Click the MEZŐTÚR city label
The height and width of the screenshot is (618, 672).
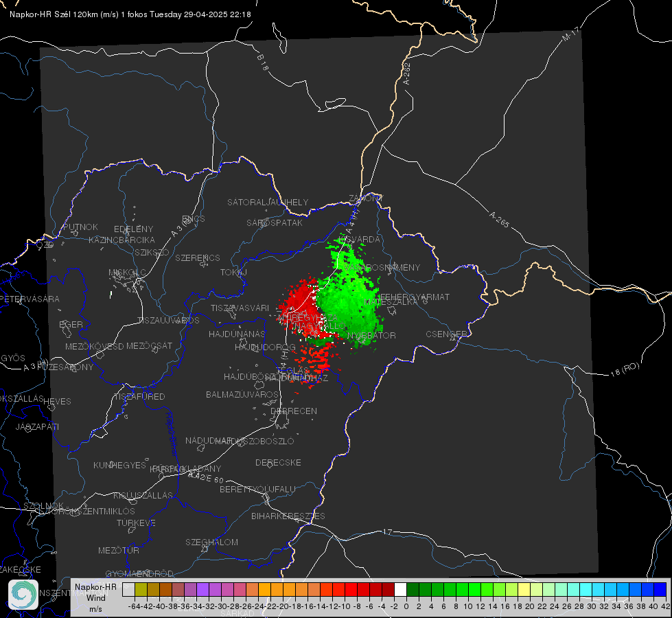pyautogui.click(x=119, y=550)
